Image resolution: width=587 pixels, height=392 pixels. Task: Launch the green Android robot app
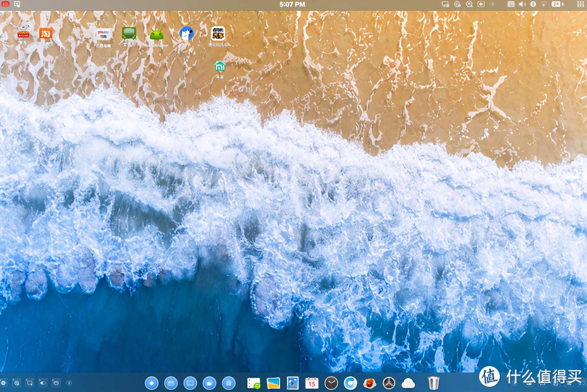point(157,35)
